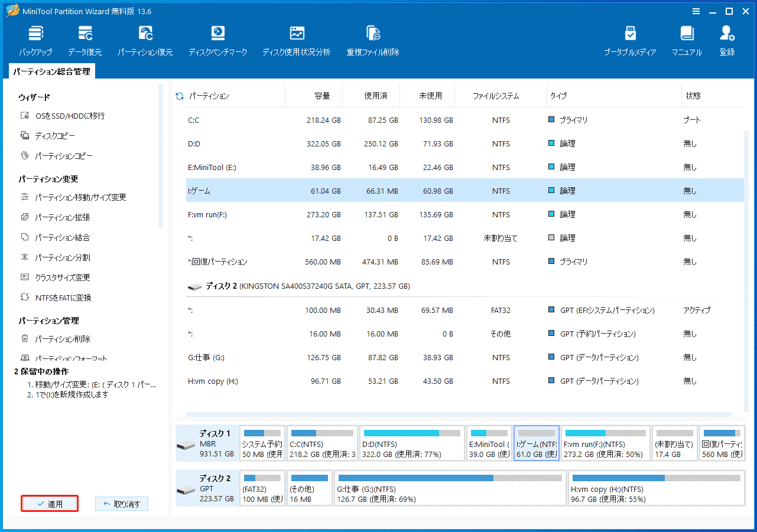
Task: Open the バックアップ tool
Action: [35, 41]
